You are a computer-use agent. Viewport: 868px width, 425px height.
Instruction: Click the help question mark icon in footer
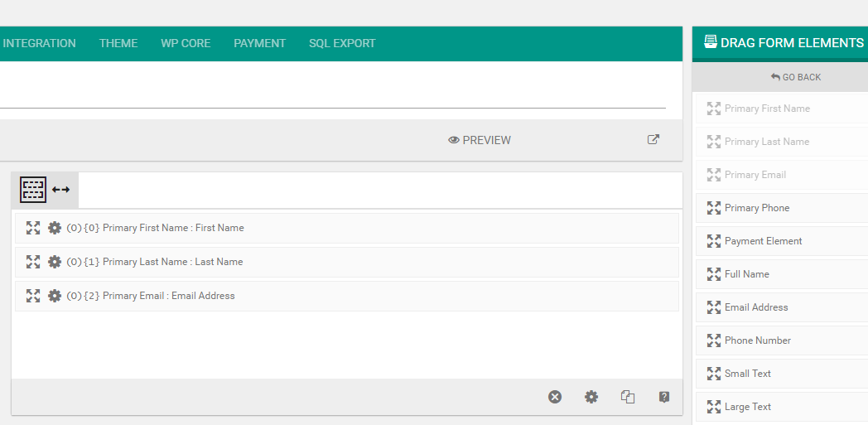[x=664, y=397]
